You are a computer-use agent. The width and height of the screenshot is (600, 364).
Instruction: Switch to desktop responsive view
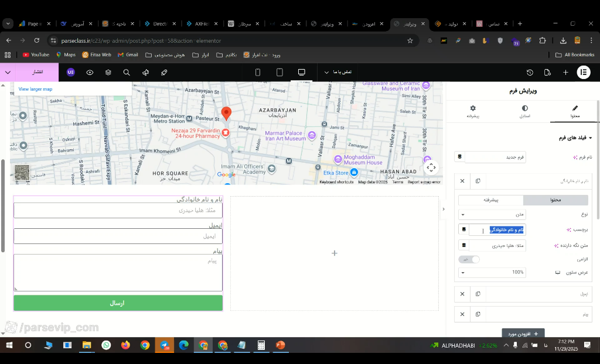[302, 72]
